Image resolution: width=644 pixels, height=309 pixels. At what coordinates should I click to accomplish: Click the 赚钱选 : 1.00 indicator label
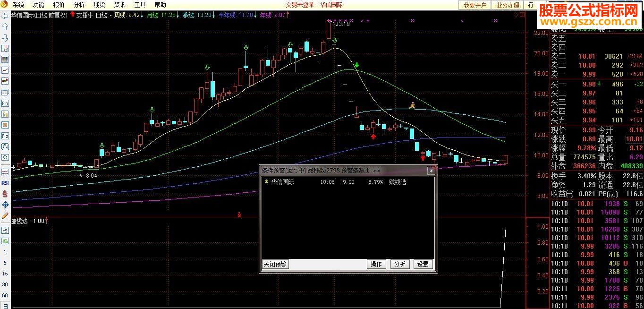tap(29, 221)
